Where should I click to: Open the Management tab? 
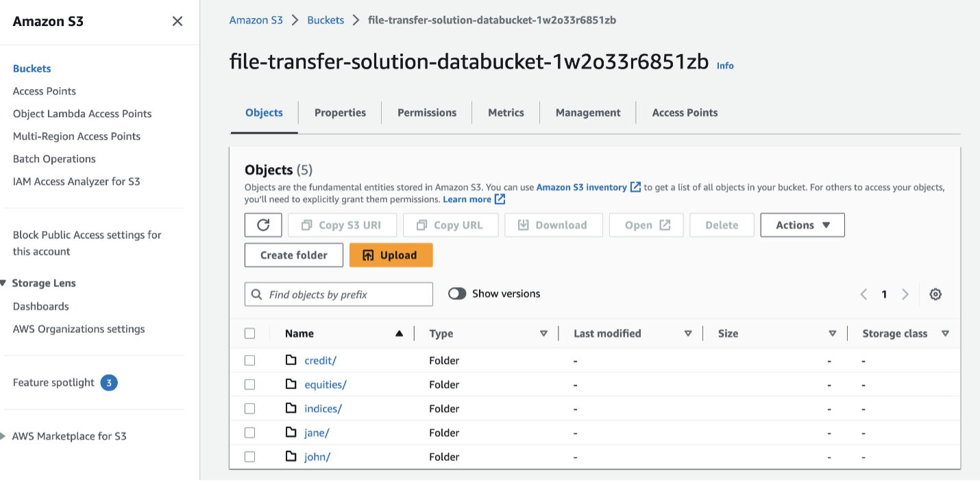click(x=587, y=112)
